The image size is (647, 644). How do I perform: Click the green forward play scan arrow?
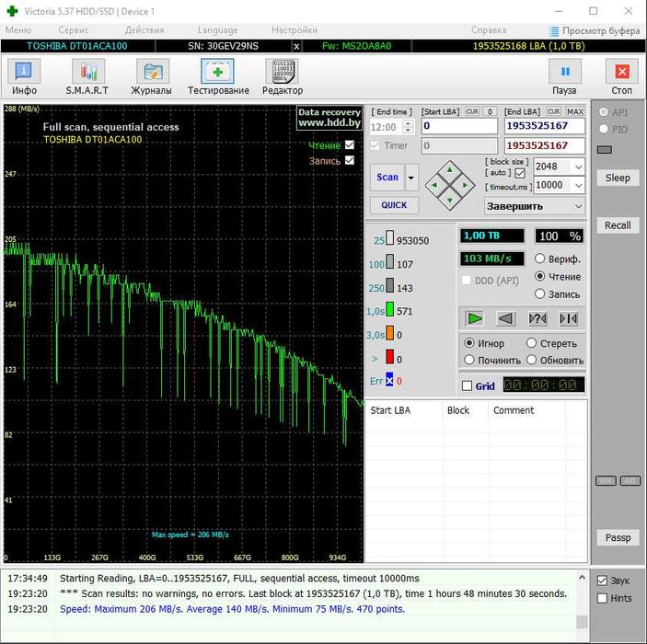(x=474, y=318)
